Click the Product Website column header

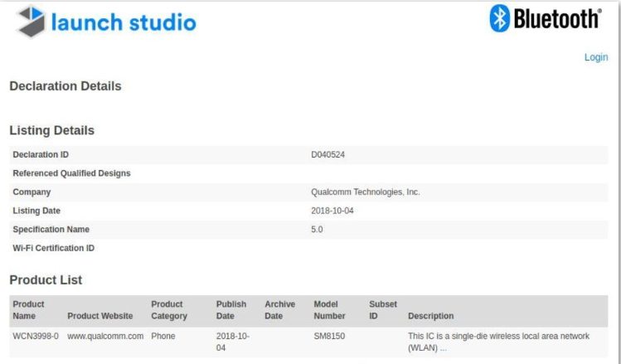pyautogui.click(x=99, y=316)
